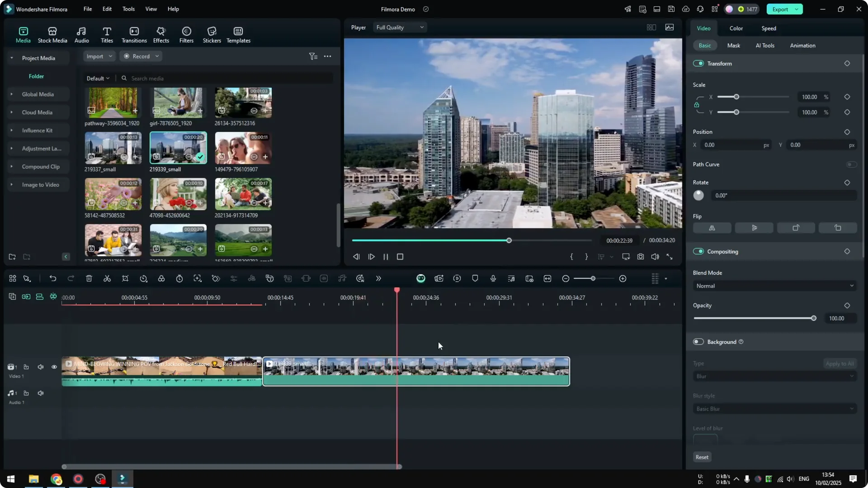Image resolution: width=868 pixels, height=488 pixels.
Task: Toggle Path Curve on
Action: click(x=851, y=164)
